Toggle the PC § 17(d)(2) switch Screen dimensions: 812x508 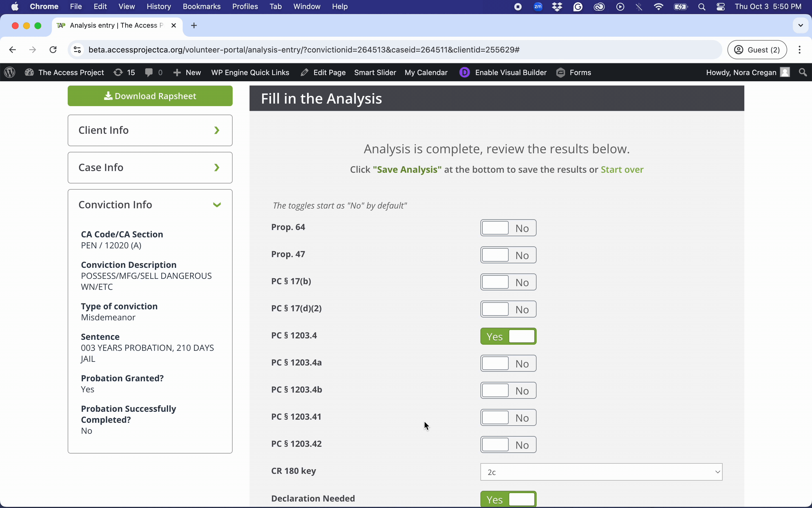[508, 309]
